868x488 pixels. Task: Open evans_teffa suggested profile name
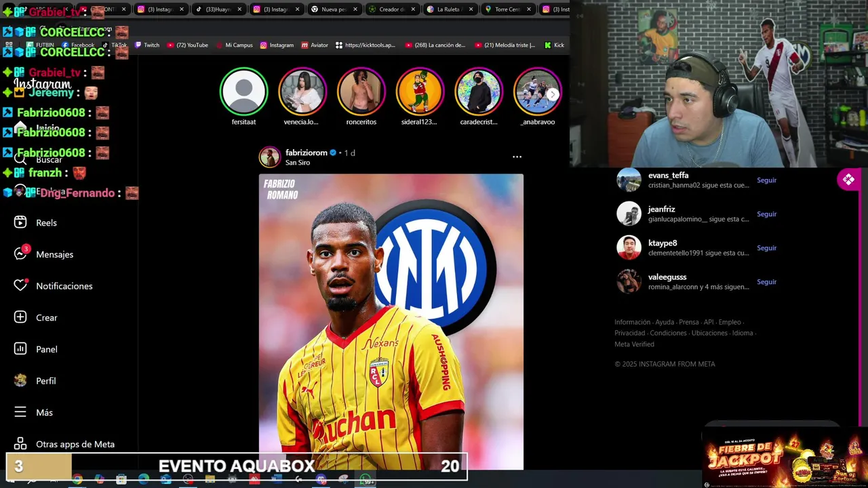668,176
